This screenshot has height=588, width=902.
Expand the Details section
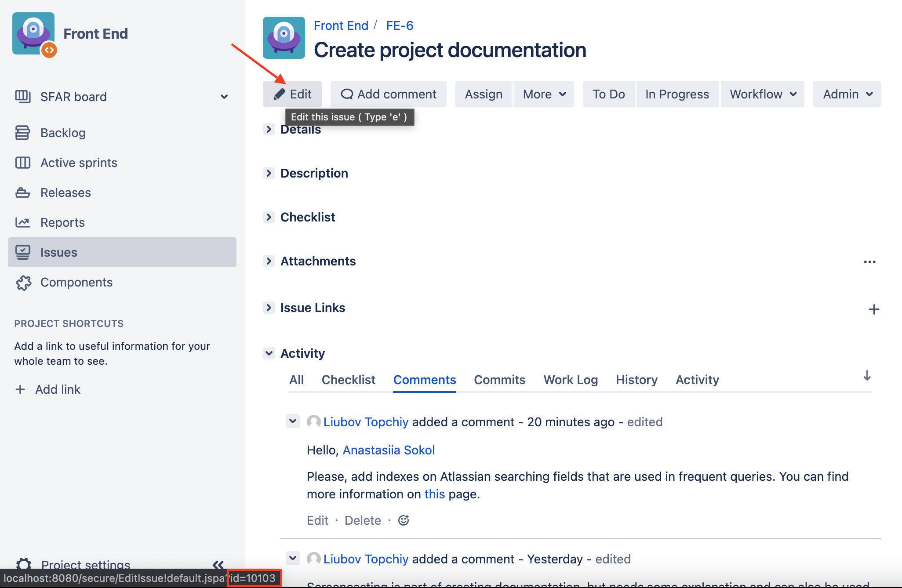(x=269, y=129)
